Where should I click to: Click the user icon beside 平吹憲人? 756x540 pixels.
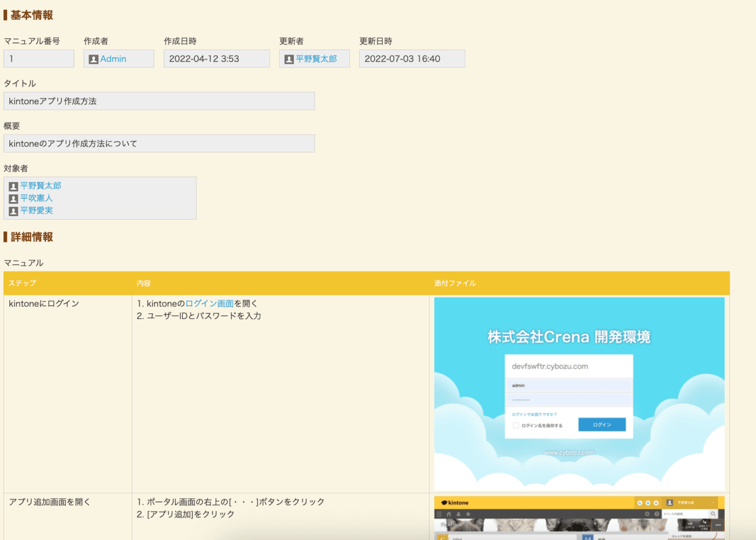pyautogui.click(x=13, y=199)
